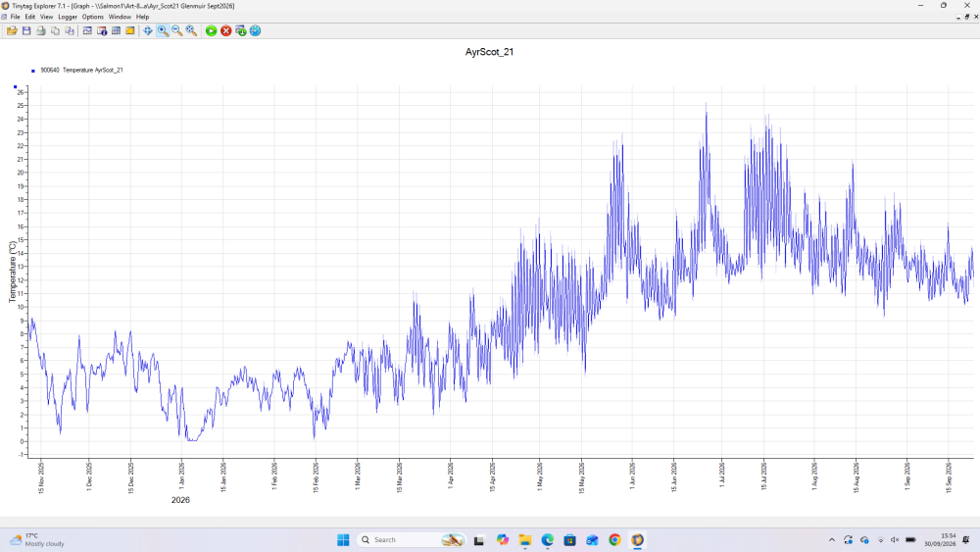The width and height of the screenshot is (980, 552).
Task: Stop the logger with the red X icon
Action: coord(225,30)
